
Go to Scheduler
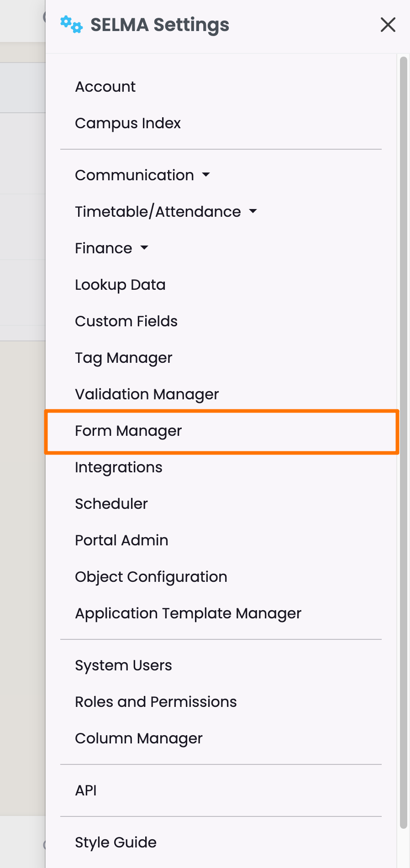tap(111, 504)
